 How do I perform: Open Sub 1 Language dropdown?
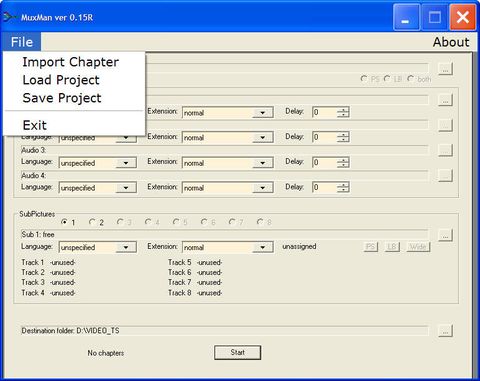pos(126,247)
